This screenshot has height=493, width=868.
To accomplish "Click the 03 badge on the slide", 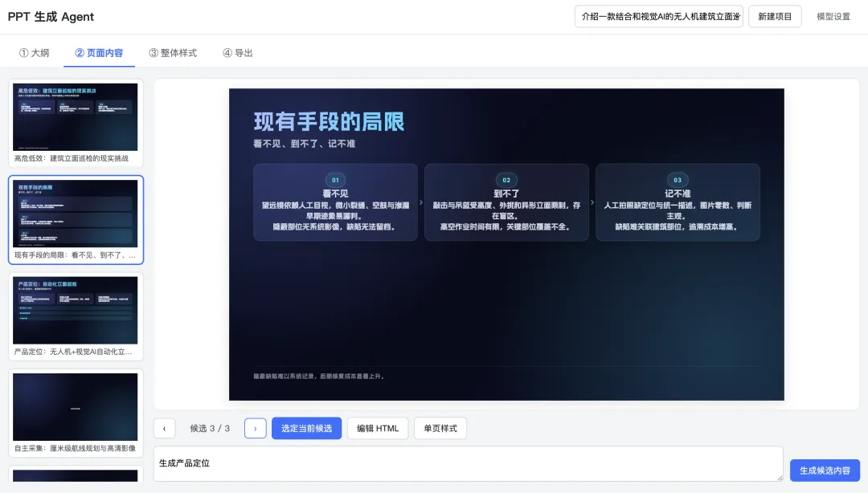I will coord(678,180).
